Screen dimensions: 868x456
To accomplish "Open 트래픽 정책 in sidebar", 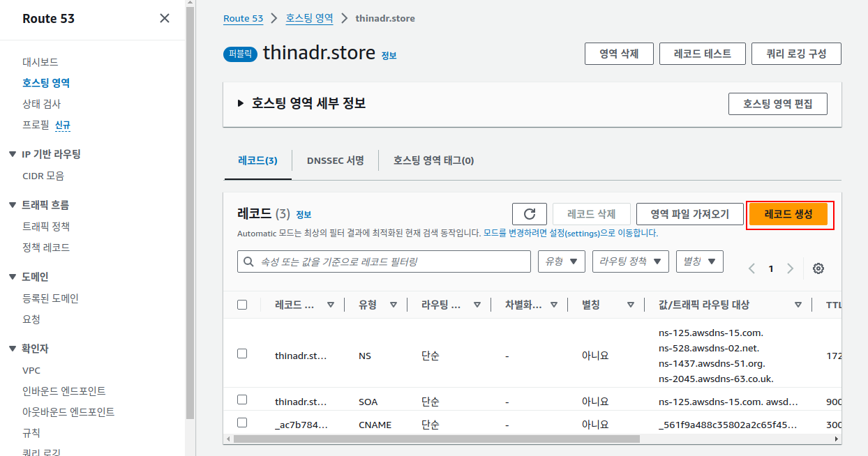I will click(46, 227).
